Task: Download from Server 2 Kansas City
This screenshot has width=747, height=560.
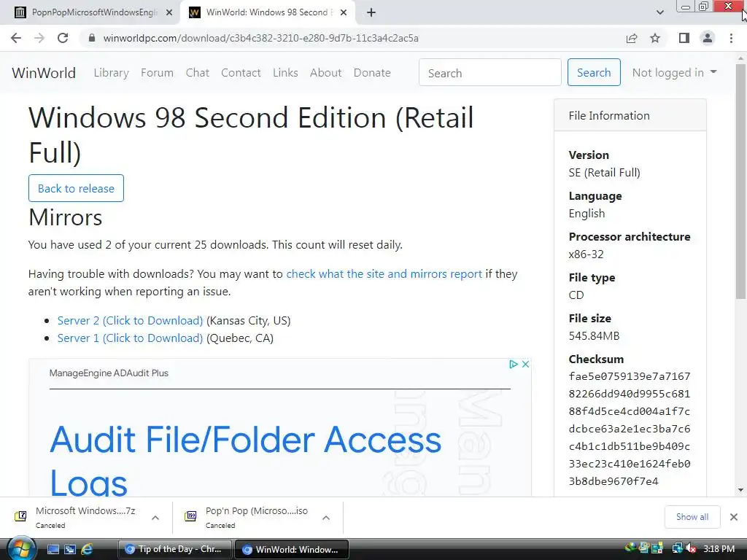Action: coord(130,321)
